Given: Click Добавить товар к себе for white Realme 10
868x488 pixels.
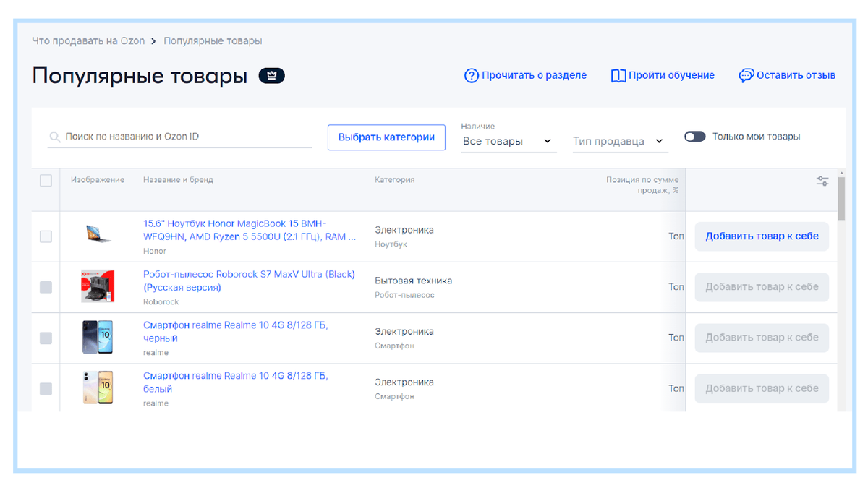Looking at the screenshot, I should pos(762,388).
